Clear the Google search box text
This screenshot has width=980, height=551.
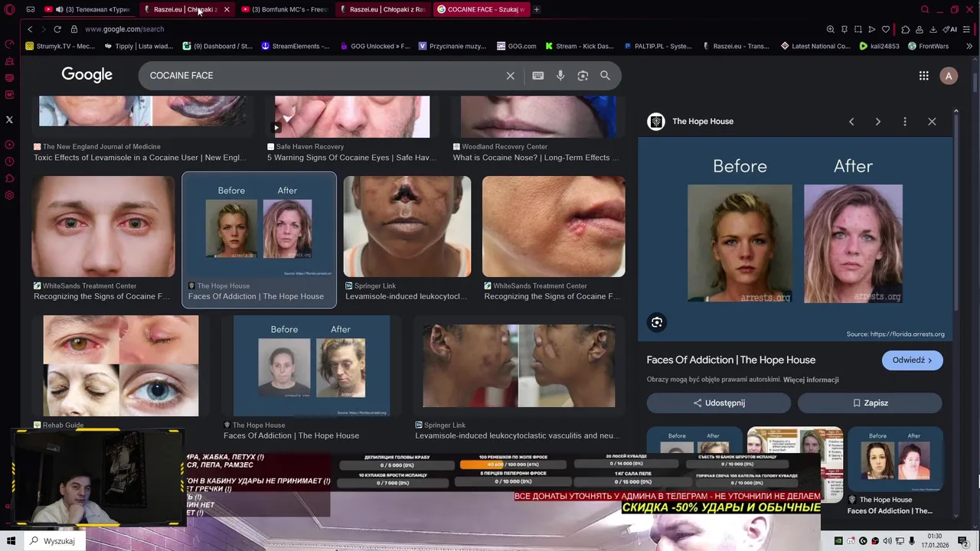click(x=510, y=76)
